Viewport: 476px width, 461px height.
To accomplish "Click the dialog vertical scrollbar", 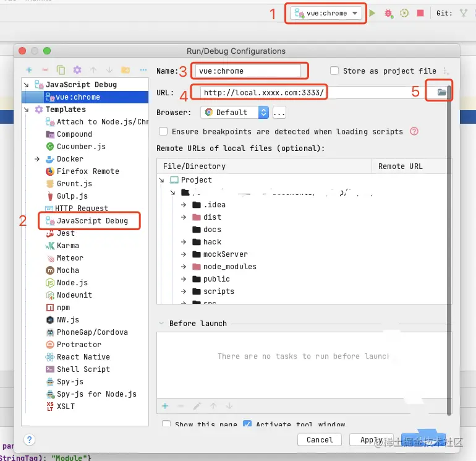I will point(449,250).
